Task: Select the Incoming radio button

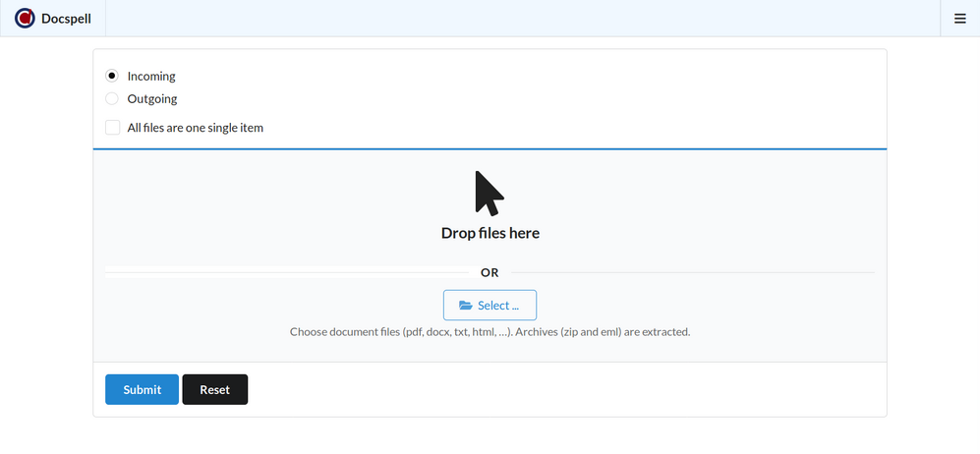Action: click(112, 76)
